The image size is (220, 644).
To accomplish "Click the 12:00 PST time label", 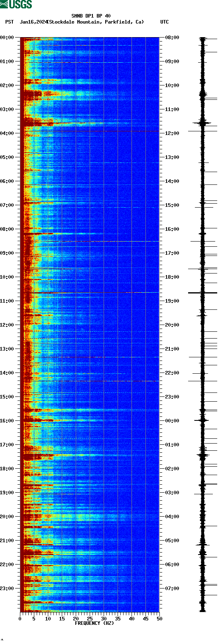I will coord(7,325).
